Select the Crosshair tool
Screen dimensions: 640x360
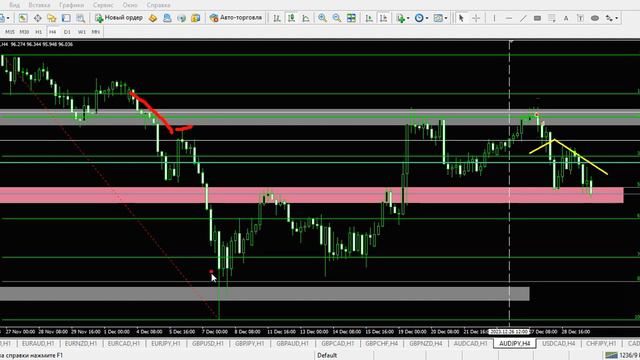click(x=476, y=18)
